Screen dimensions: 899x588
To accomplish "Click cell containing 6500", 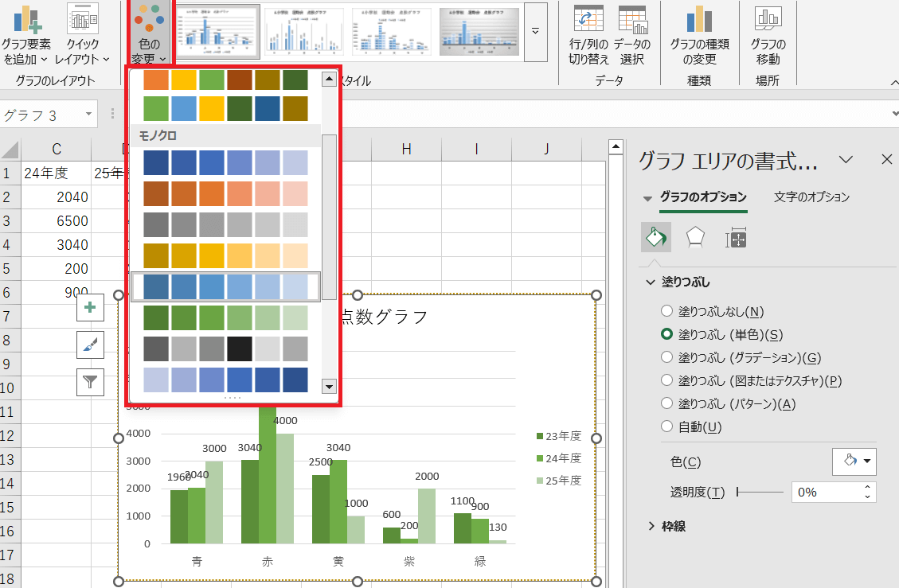I will tap(57, 220).
